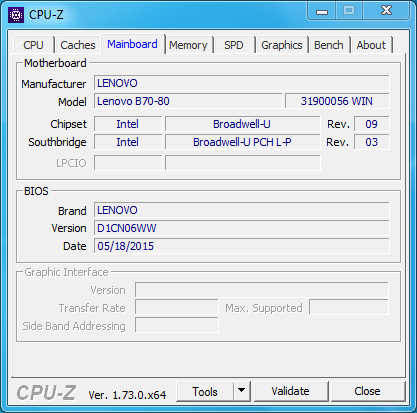Click the 31900056 WIN field
This screenshot has width=417, height=413.
point(337,101)
